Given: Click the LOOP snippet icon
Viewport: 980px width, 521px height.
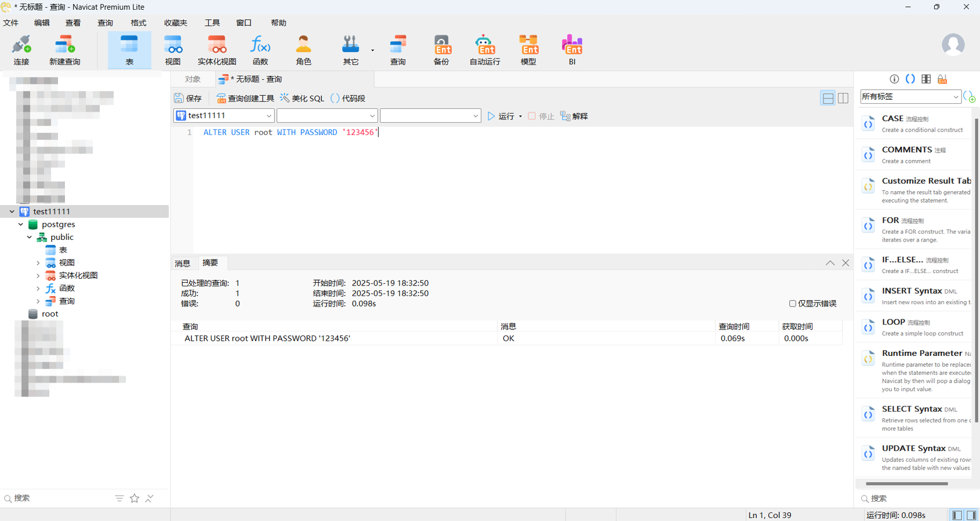Looking at the screenshot, I should [868, 327].
